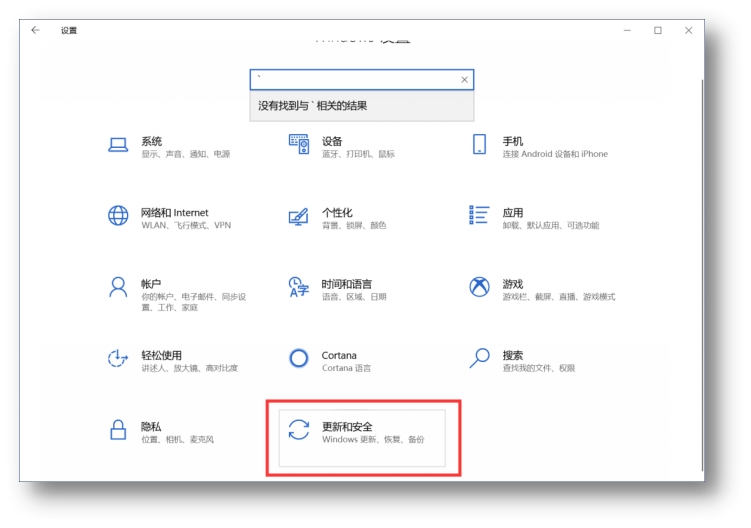Select the 设备 category title
751x528 pixels.
click(332, 141)
